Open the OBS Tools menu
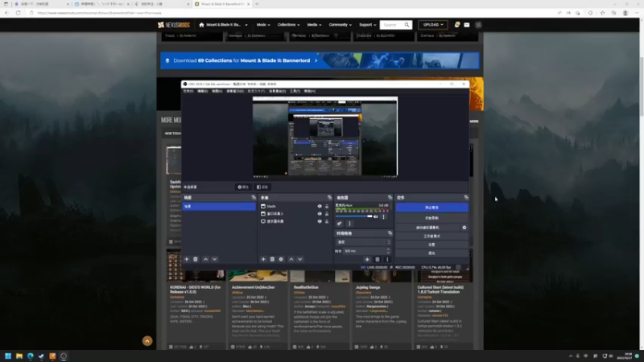Viewport: 644px width, 362px height. tap(295, 91)
